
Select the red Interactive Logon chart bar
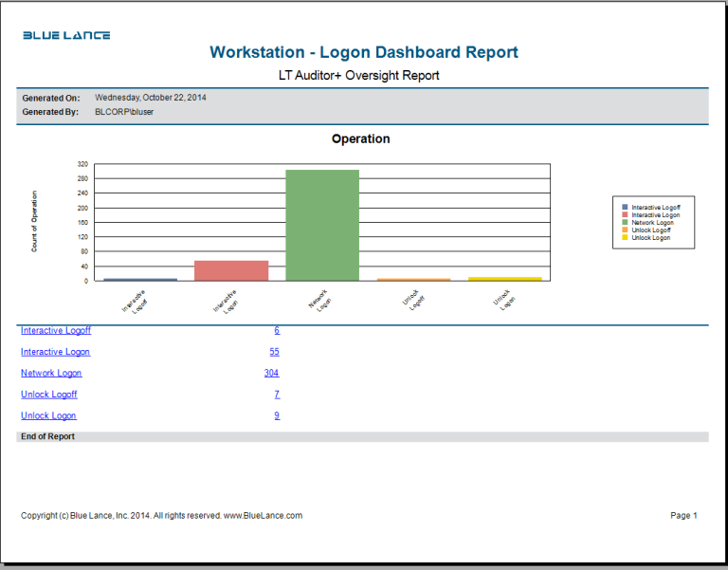pyautogui.click(x=231, y=270)
